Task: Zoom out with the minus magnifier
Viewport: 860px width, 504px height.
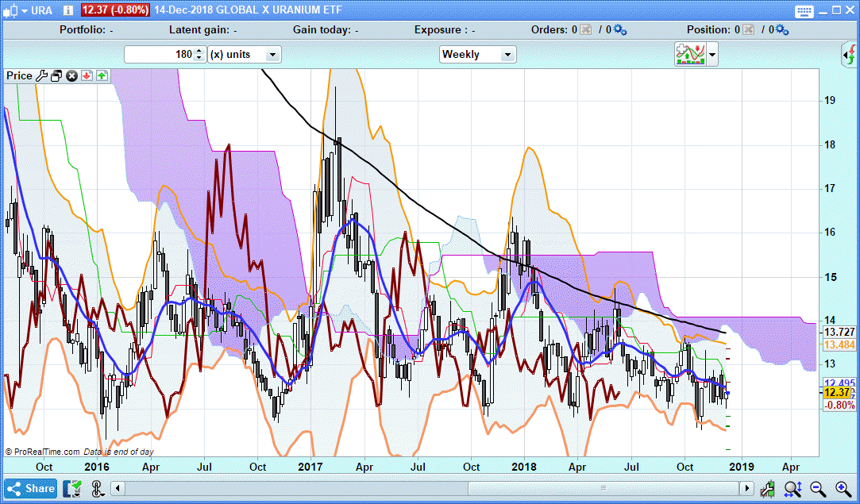Action: pos(819,489)
